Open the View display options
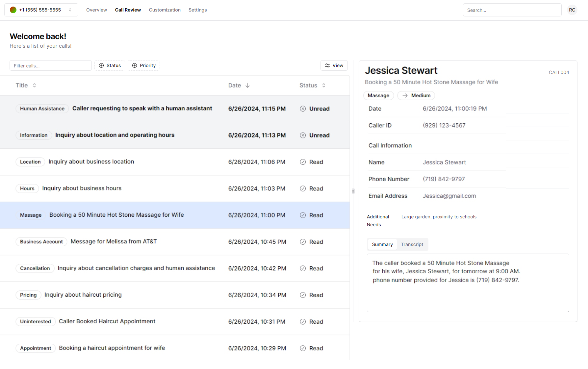 (x=334, y=65)
